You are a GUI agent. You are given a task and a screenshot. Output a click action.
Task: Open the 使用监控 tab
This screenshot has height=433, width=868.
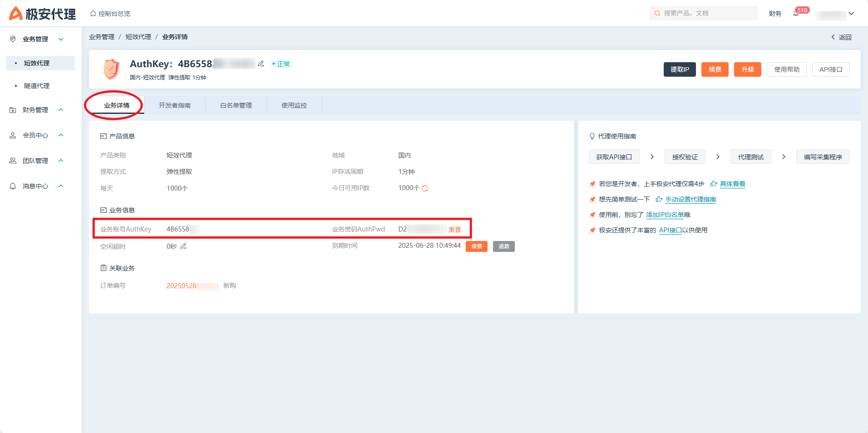pos(294,105)
